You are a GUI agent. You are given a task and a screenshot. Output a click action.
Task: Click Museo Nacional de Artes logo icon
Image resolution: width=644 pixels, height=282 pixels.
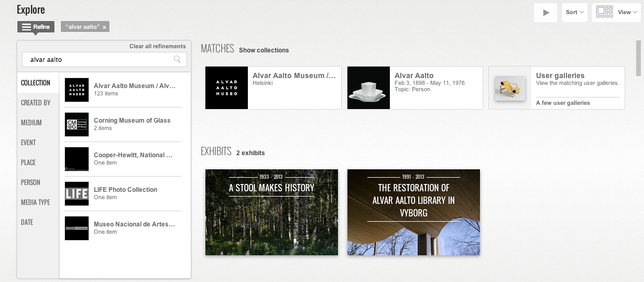click(77, 228)
